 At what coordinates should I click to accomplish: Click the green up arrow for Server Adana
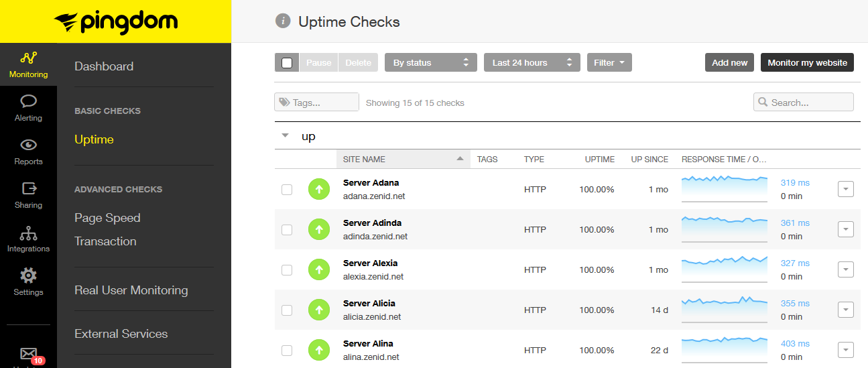319,189
